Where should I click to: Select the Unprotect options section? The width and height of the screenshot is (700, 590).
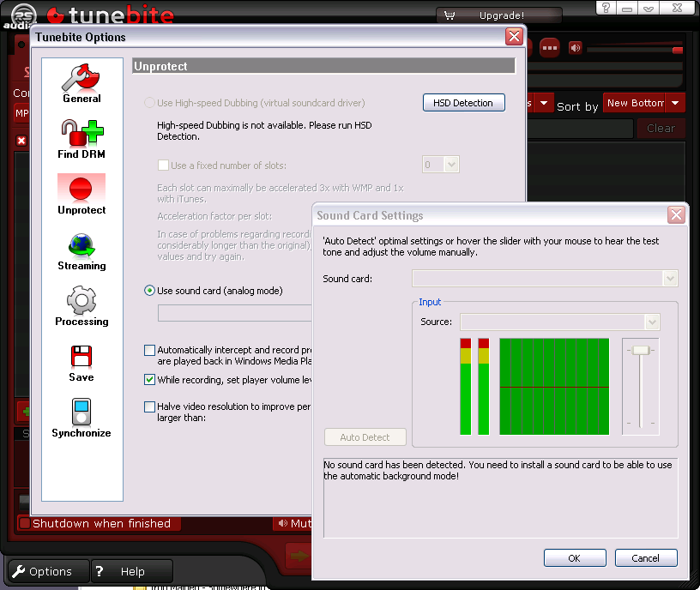coord(81,195)
